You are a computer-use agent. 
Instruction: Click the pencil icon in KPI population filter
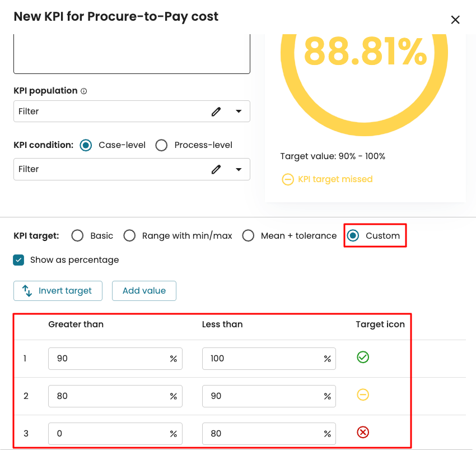coord(216,112)
